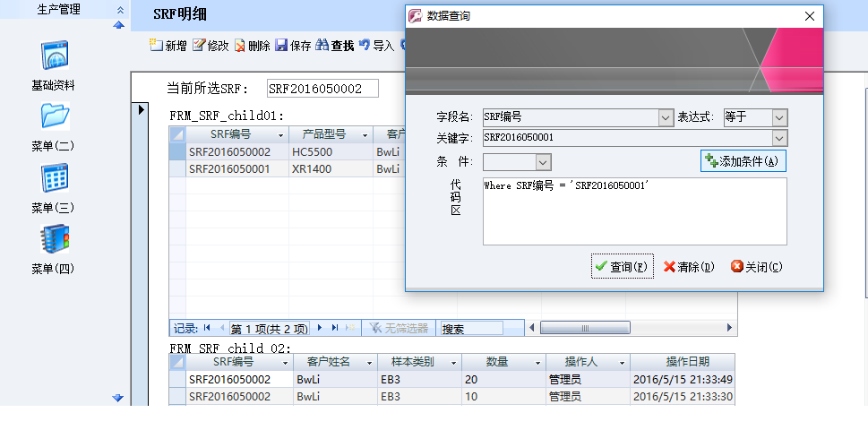Screen dimensions: 868x430
Task: Click 保存 toolbar button
Action: [x=294, y=46]
